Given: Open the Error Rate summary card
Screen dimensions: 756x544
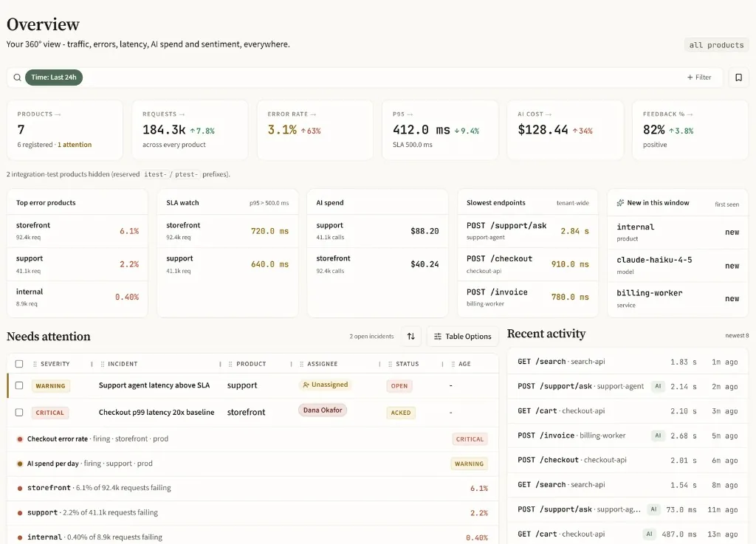Looking at the screenshot, I should point(315,130).
